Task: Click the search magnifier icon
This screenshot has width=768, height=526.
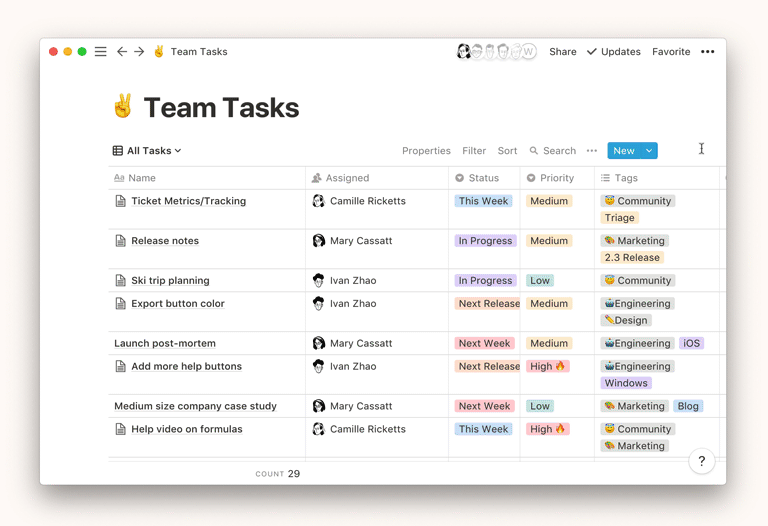Action: pyautogui.click(x=534, y=151)
